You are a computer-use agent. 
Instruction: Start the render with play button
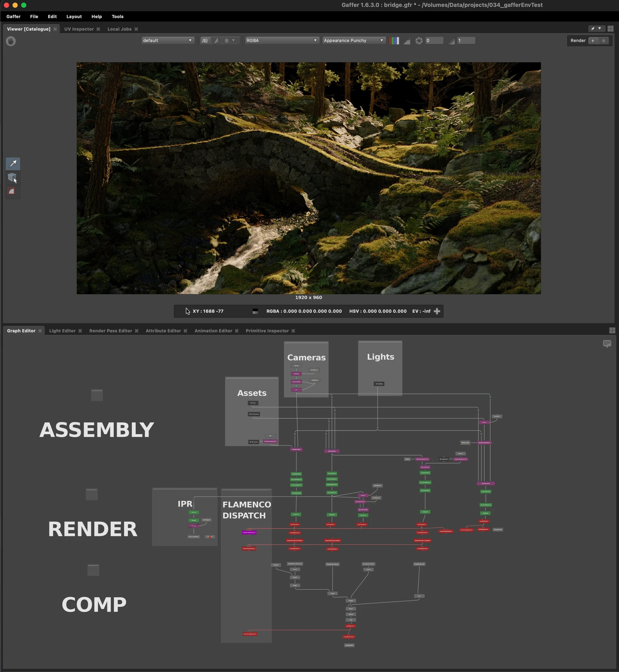[x=593, y=41]
